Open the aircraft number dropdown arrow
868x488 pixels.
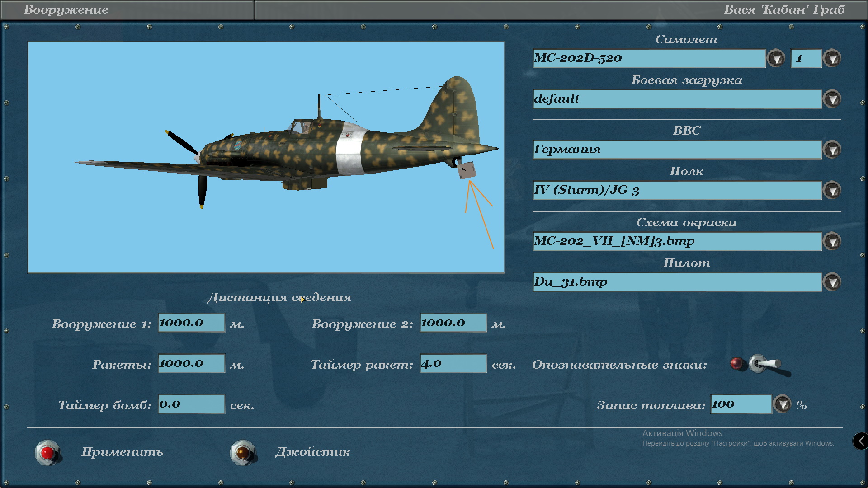pos(832,58)
